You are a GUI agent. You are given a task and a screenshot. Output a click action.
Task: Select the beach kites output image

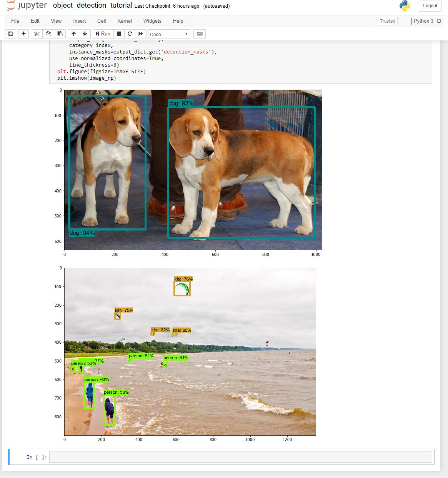[x=190, y=351]
